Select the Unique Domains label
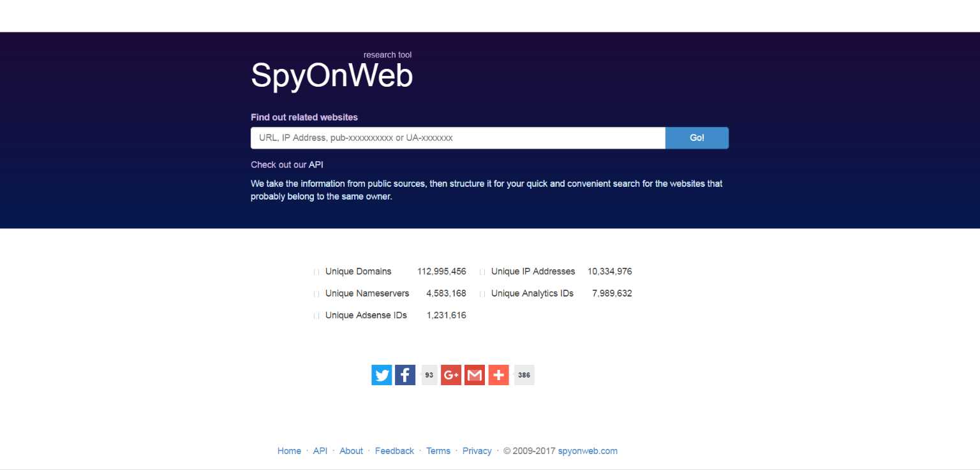The width and height of the screenshot is (980, 470). tap(359, 271)
